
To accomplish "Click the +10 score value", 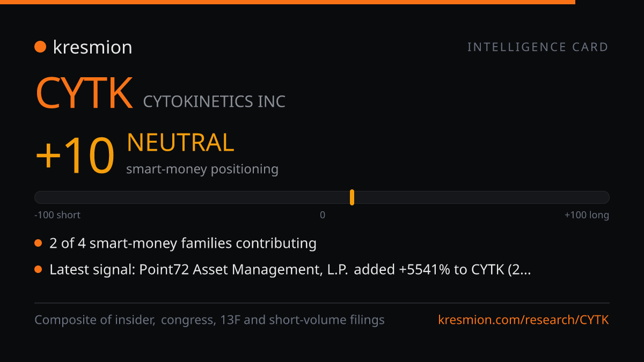I will 75,156.
